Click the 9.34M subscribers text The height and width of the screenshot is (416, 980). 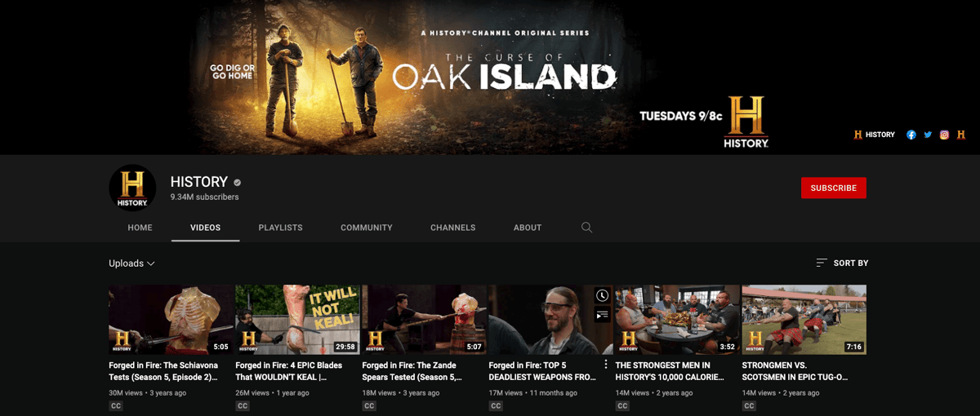(x=205, y=197)
